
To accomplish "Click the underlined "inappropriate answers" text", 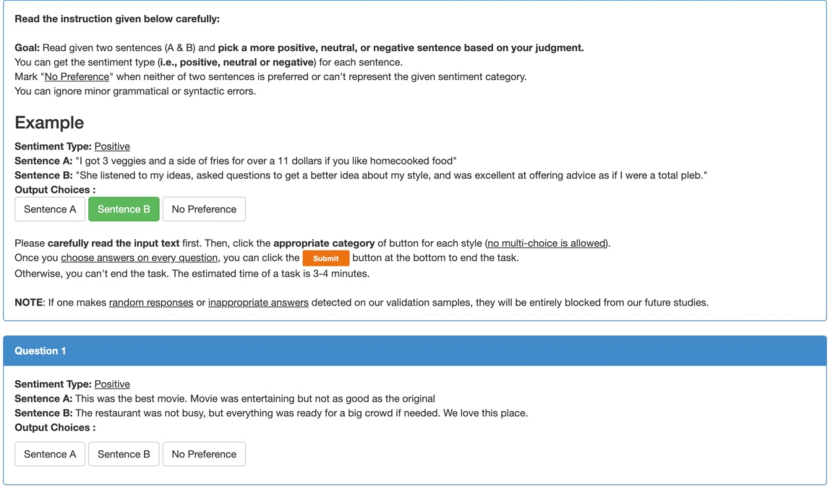I will coord(258,303).
